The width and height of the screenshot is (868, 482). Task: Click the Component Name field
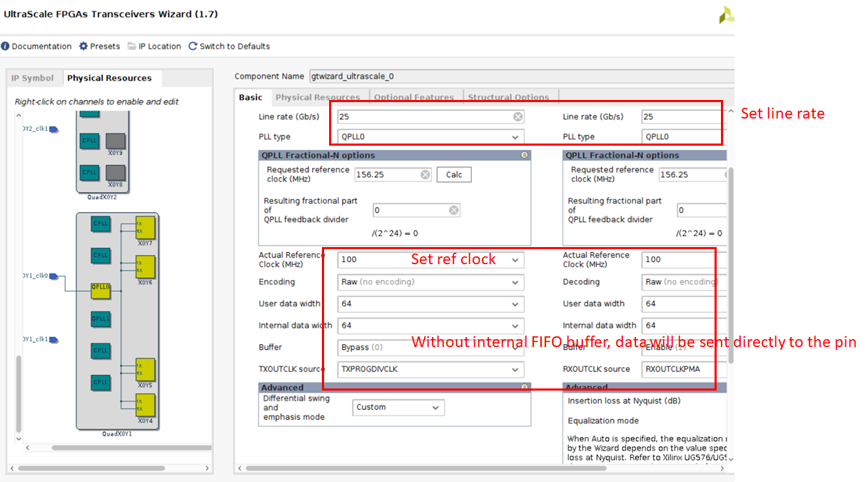coord(521,76)
